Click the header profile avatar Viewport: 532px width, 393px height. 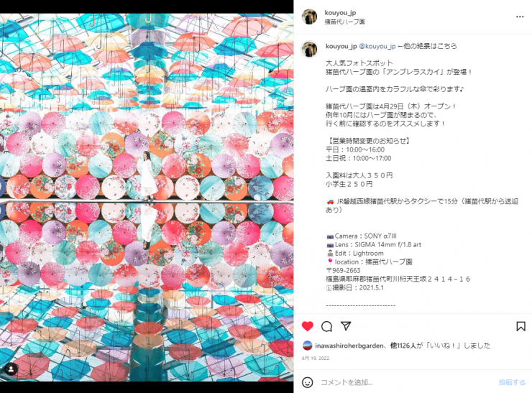click(x=309, y=17)
